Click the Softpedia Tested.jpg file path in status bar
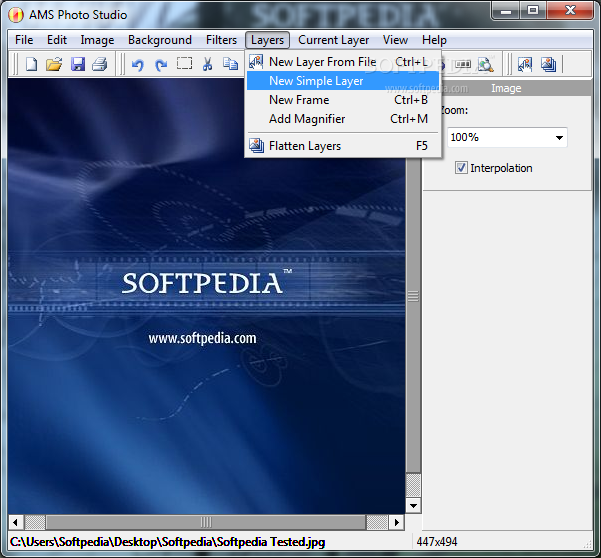Screen dimensions: 601x558 click(167, 542)
